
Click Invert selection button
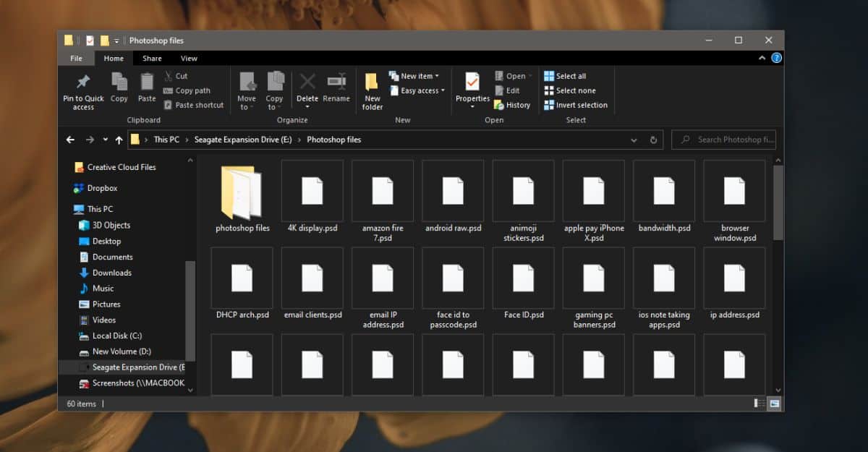tap(576, 105)
